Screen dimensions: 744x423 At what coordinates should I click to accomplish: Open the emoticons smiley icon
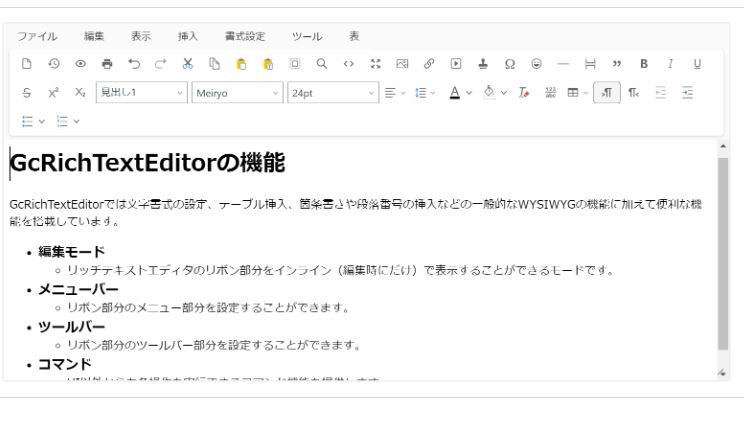click(537, 64)
